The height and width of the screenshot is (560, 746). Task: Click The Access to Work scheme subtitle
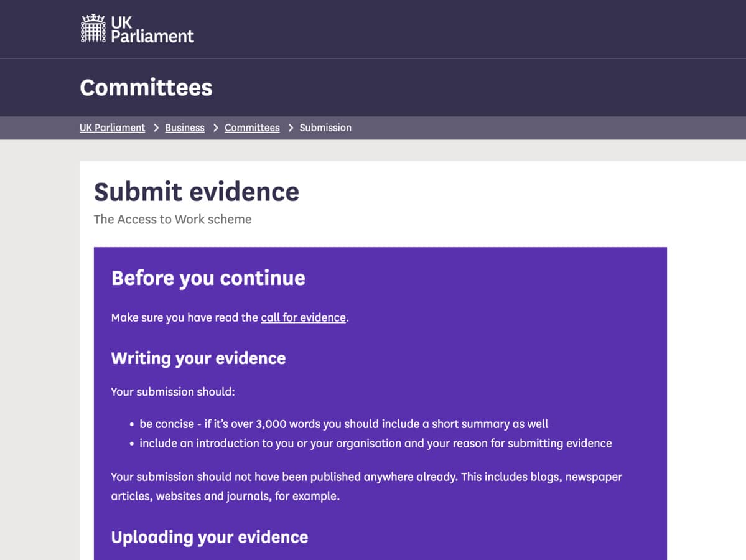pyautogui.click(x=172, y=219)
